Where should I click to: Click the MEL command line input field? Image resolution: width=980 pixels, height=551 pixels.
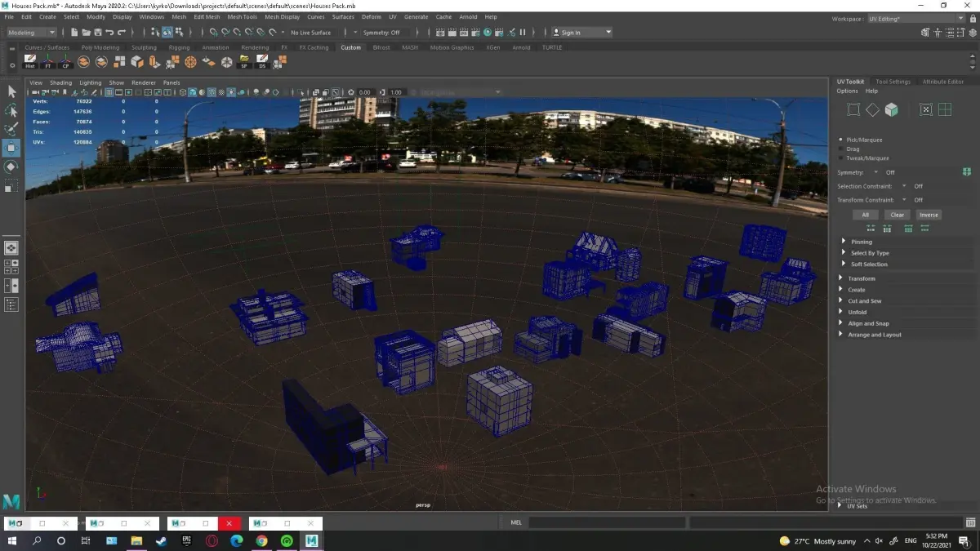[606, 522]
